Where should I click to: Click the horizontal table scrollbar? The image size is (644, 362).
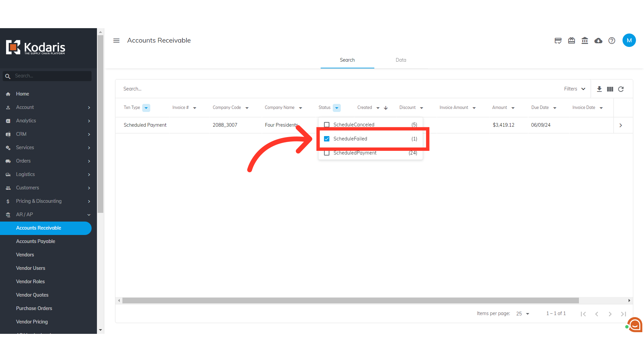click(350, 301)
